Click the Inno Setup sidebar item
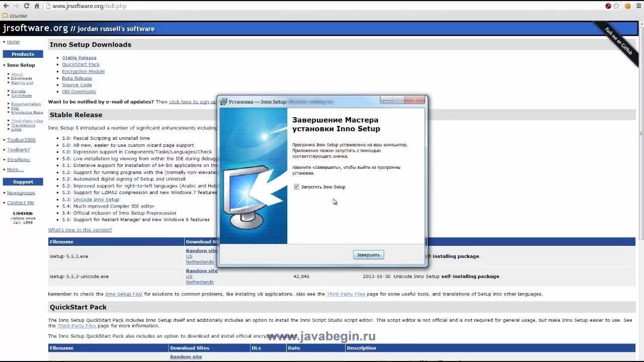 [x=21, y=65]
